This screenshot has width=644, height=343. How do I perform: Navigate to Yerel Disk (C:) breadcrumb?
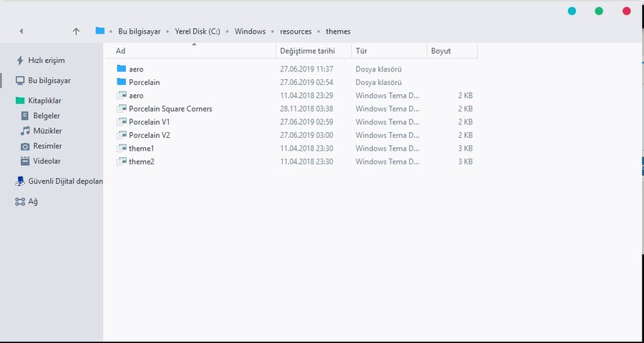coord(197,31)
